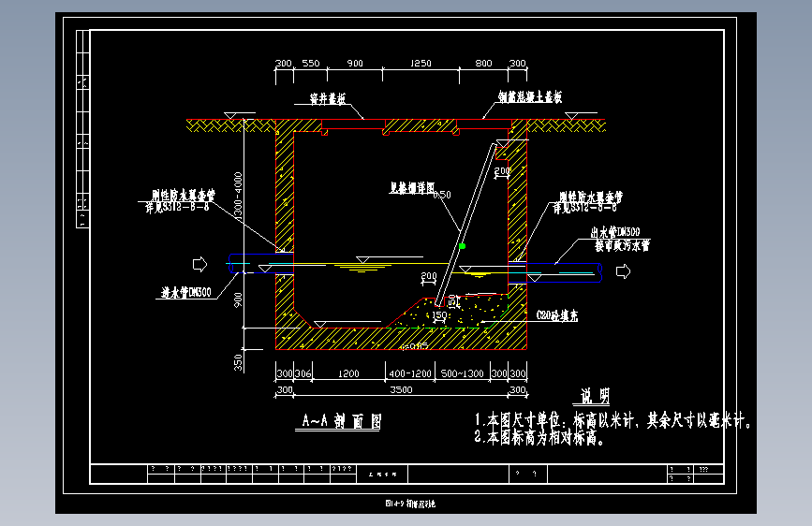
Task: Click the '说明' notes heading
Action: (x=595, y=396)
